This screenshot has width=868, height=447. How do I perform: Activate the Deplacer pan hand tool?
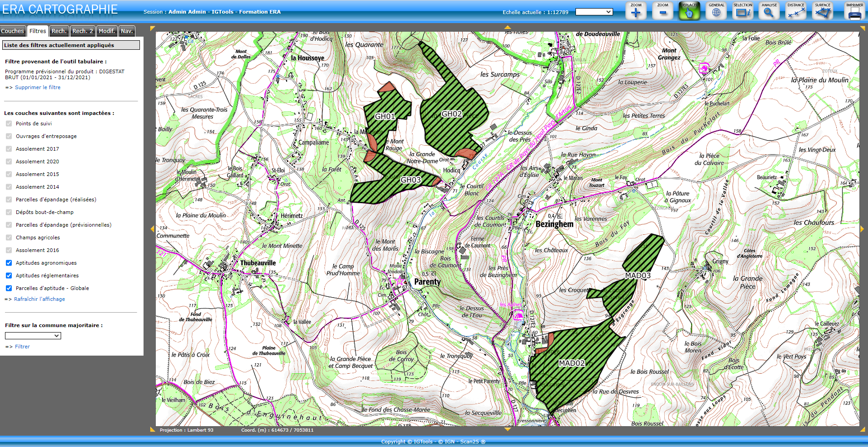point(689,11)
